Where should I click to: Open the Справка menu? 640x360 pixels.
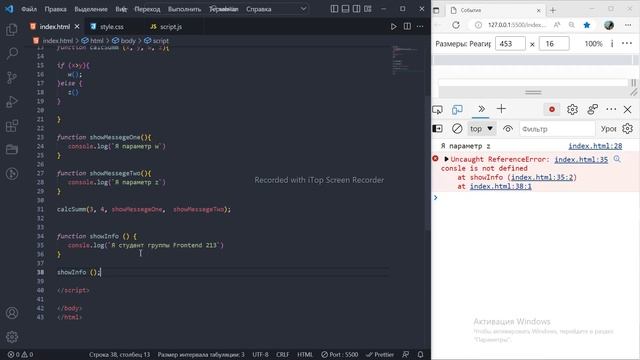point(258,9)
